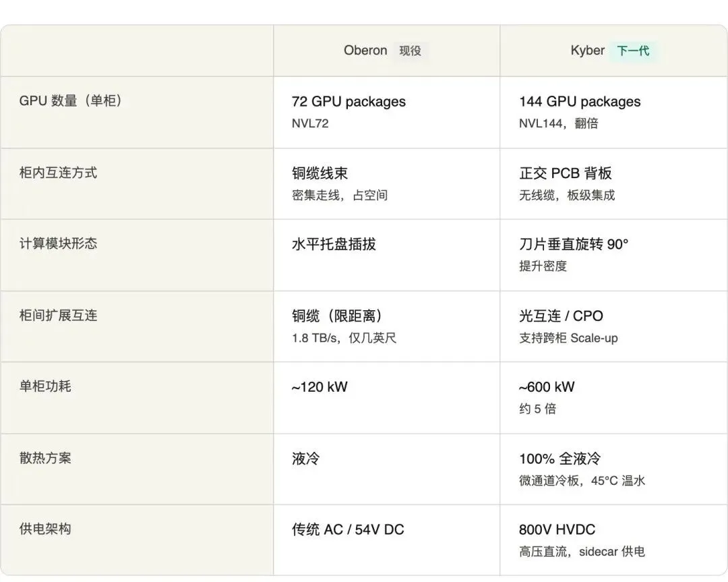Viewport: 728px width, 582px height.
Task: Click the 100% 全液冷 cell text
Action: tap(559, 459)
